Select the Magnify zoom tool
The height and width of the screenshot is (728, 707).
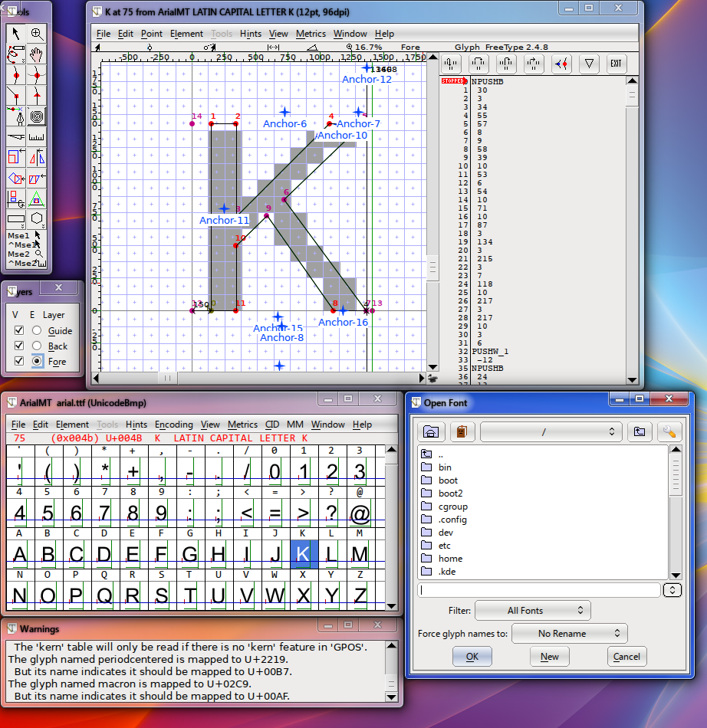(37, 33)
